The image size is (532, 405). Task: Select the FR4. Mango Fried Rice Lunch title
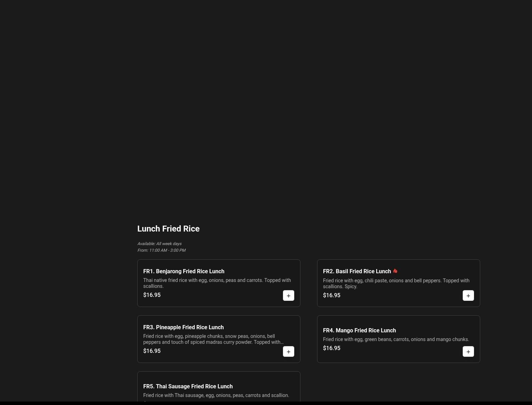(359, 330)
